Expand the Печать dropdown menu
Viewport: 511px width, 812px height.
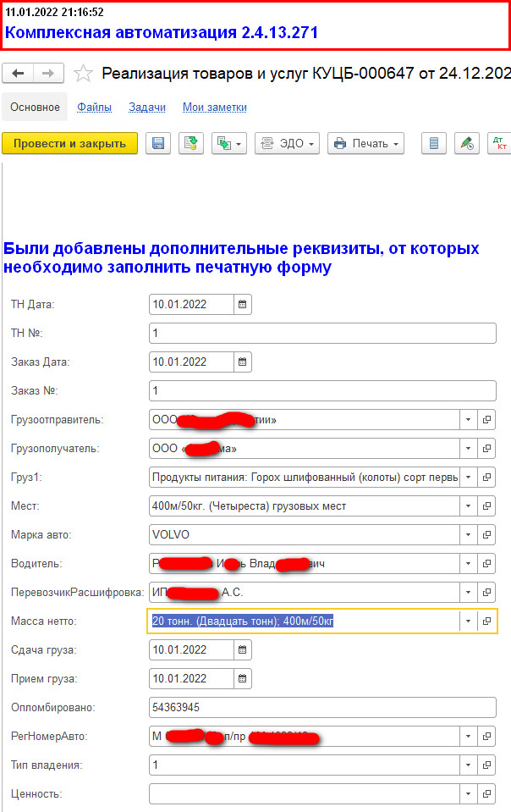365,143
